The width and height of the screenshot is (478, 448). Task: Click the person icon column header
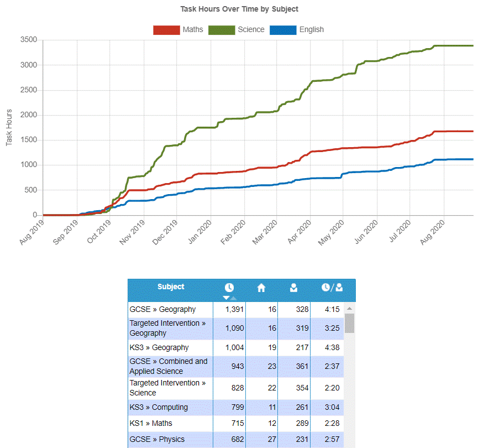tap(294, 287)
